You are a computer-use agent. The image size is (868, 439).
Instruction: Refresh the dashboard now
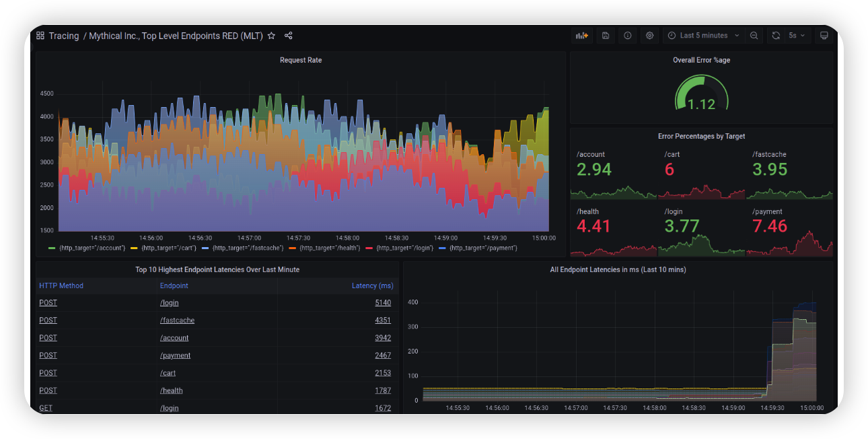pyautogui.click(x=776, y=36)
